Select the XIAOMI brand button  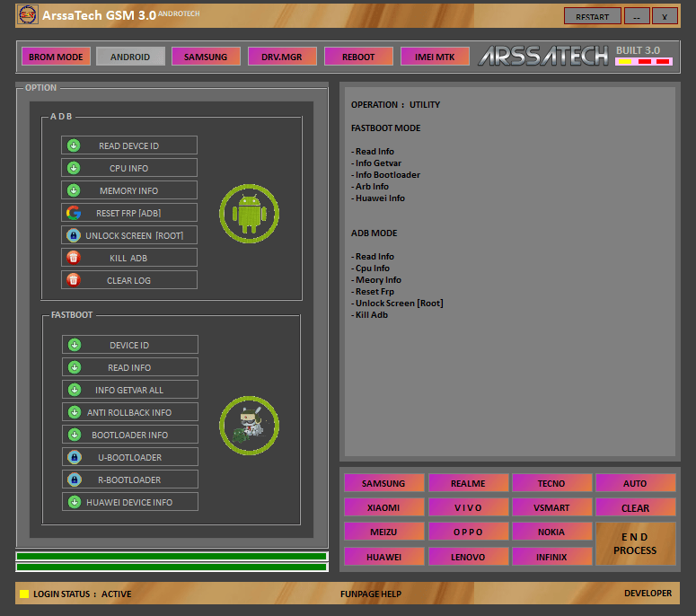[x=383, y=507]
